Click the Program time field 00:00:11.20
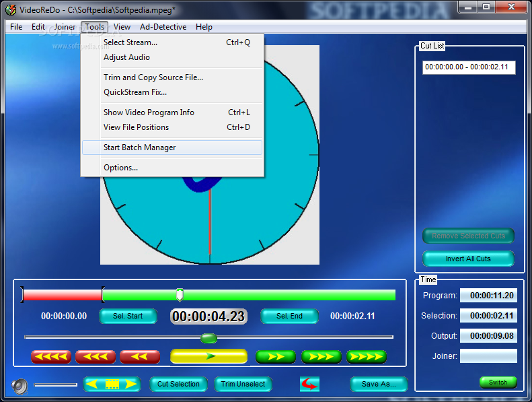This screenshot has width=532, height=402. 488,296
